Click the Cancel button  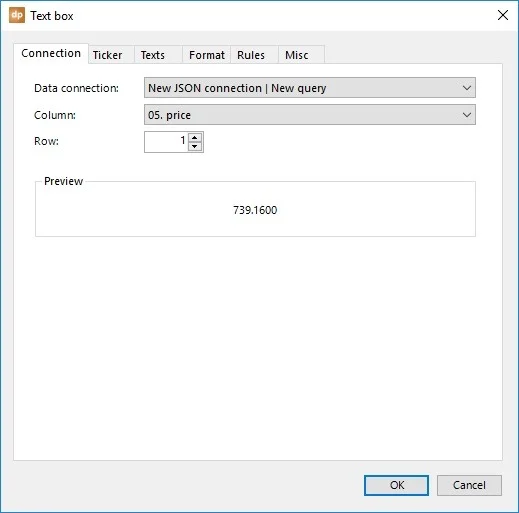(469, 485)
